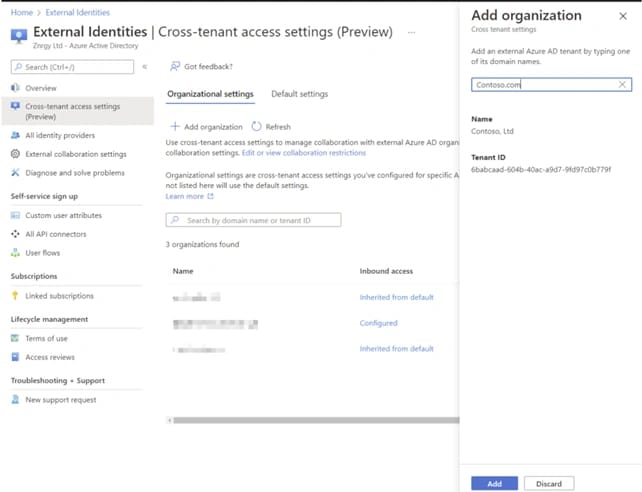The height and width of the screenshot is (492, 642).
Task: Collapse the sidebar with double-chevron
Action: pos(145,67)
